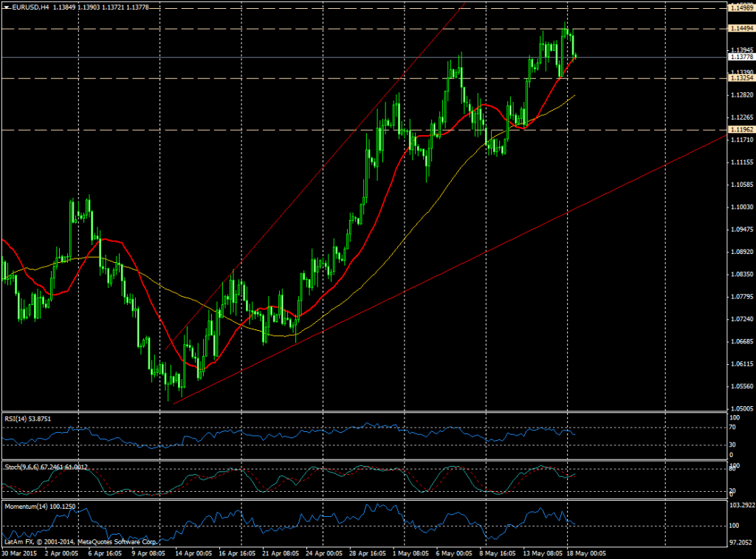756x559 pixels.
Task: Select the 1.14494 resistance price tag
Action: click(740, 28)
